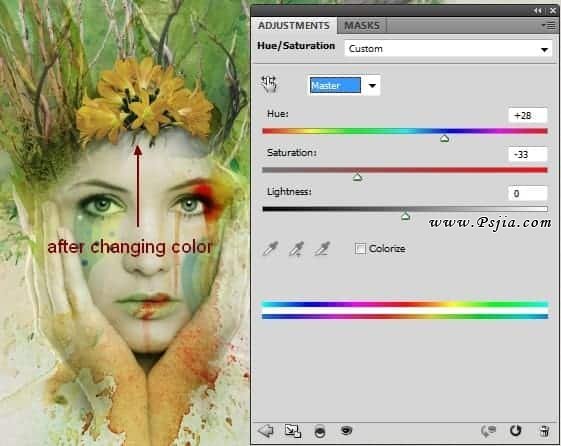Delete this adjustment layer trash icon
Screen dimensions: 561x446
pos(545,431)
